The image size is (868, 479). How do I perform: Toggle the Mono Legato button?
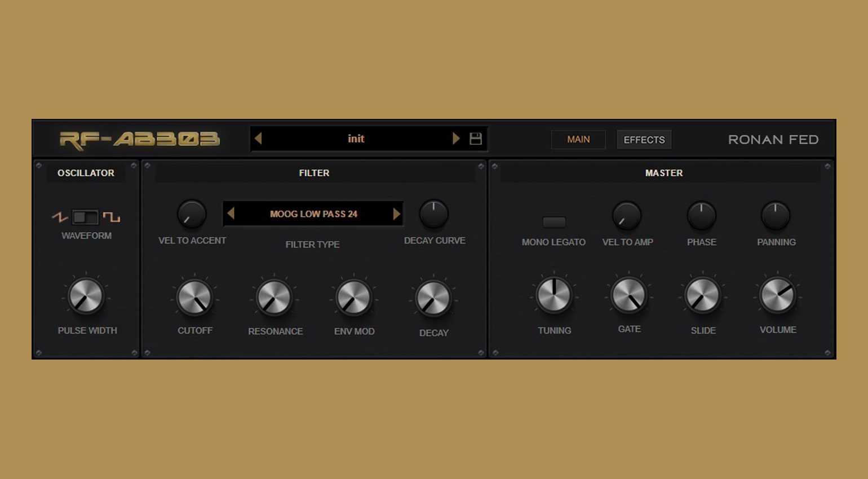pyautogui.click(x=554, y=222)
